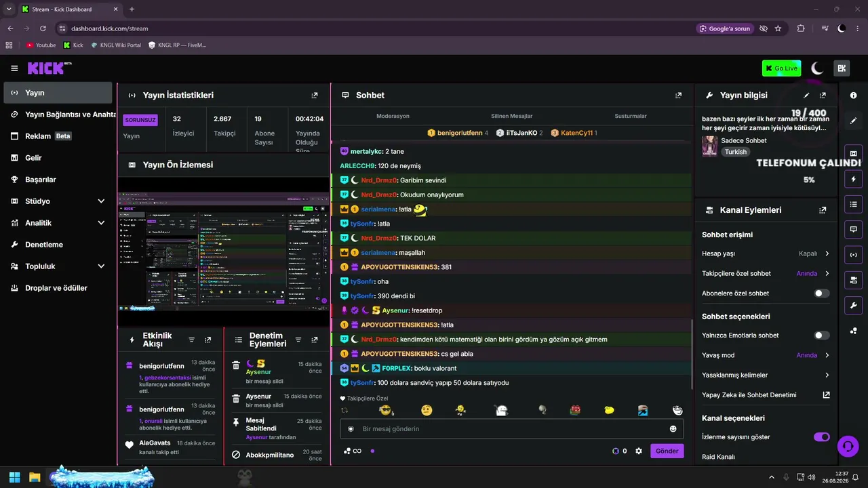The height and width of the screenshot is (488, 868).
Task: Pop out the Sohbet chat panel
Action: 679,96
